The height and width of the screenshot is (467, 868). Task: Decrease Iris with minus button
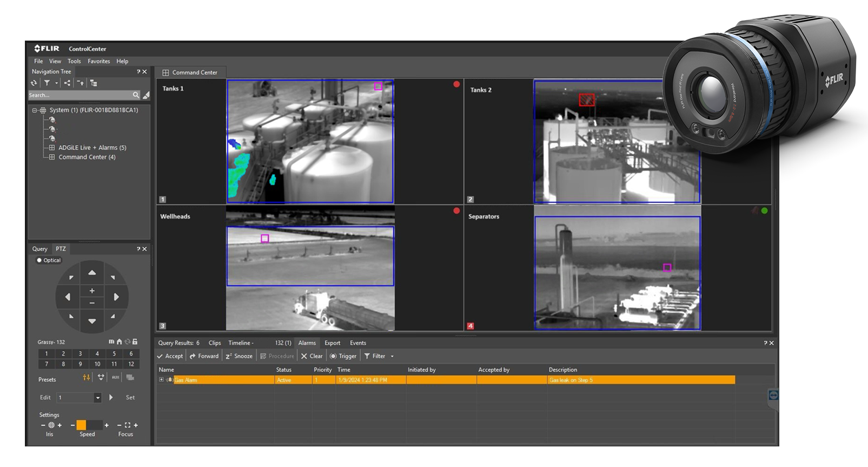pyautogui.click(x=43, y=425)
